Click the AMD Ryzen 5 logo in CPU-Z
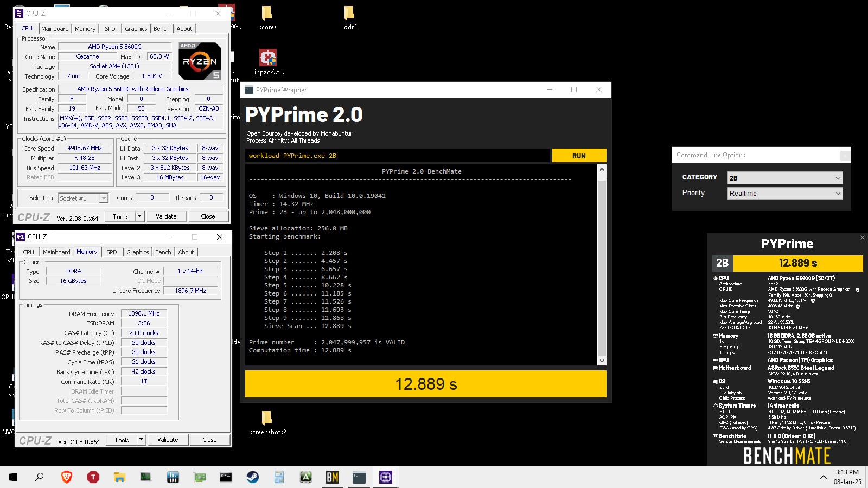Viewport: 868px width, 488px height. tap(200, 61)
